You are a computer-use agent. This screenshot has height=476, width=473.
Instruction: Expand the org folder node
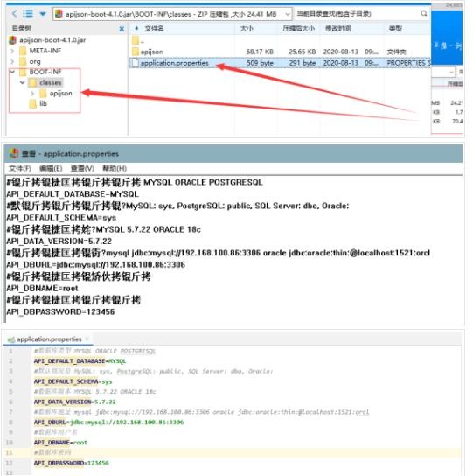[x=12, y=61]
